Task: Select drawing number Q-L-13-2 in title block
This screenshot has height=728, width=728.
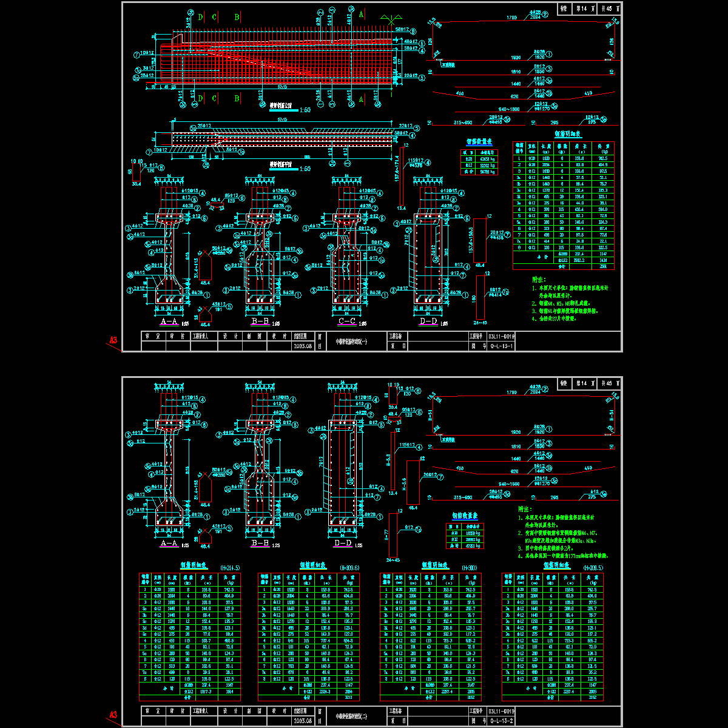Action: coord(501,721)
